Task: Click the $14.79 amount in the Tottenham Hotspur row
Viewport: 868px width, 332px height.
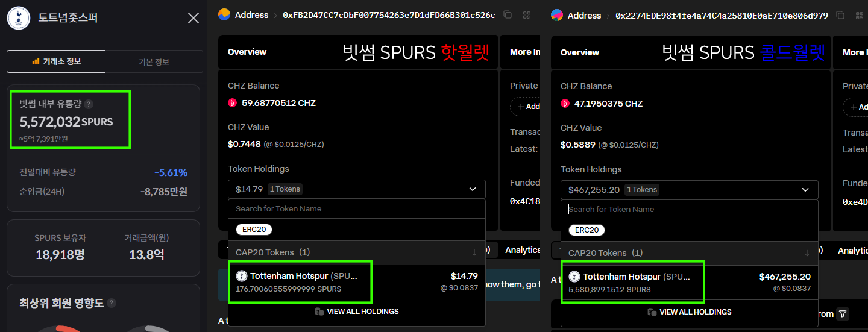Action: click(x=464, y=276)
